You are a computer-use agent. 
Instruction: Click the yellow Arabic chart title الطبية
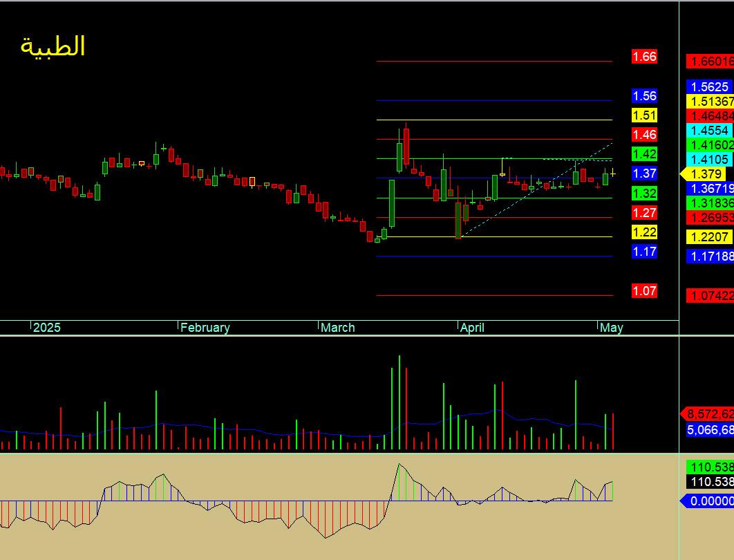pos(53,47)
